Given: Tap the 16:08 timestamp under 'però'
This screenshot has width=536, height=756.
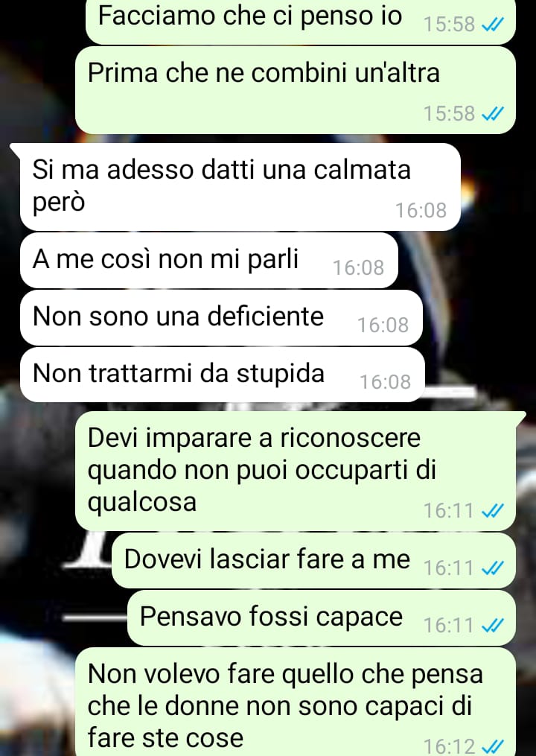Looking at the screenshot, I should pyautogui.click(x=421, y=210).
